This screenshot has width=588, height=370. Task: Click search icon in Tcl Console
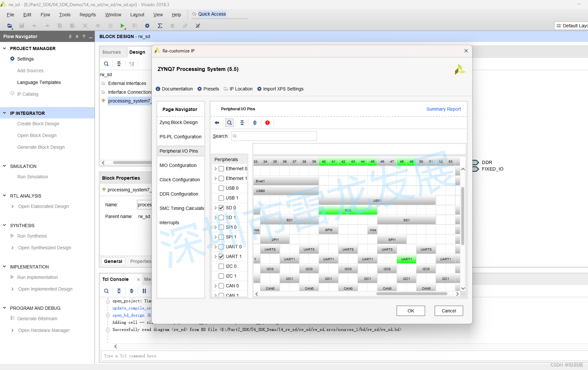point(106,291)
